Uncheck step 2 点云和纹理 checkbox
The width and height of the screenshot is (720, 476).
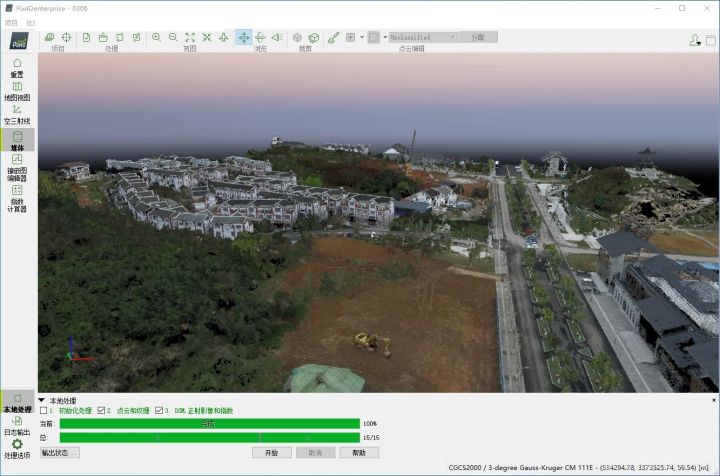(x=102, y=411)
